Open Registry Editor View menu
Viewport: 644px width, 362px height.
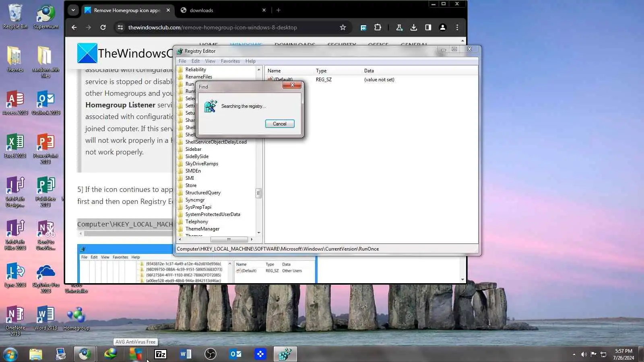(x=210, y=61)
